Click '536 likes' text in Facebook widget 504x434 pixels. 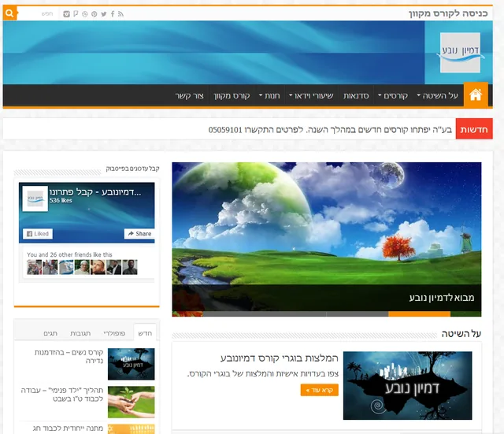[61, 200]
